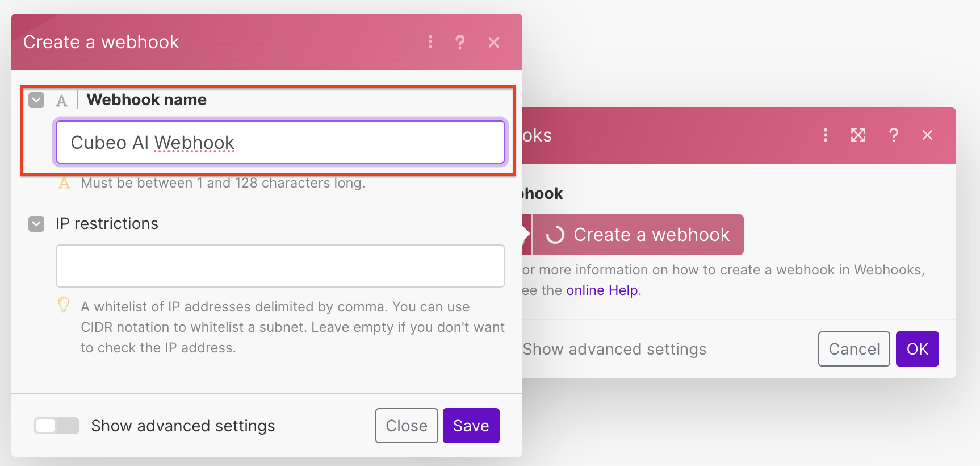Click Show advanced settings text in Webhooks window
Viewport: 980px width, 466px height.
614,349
